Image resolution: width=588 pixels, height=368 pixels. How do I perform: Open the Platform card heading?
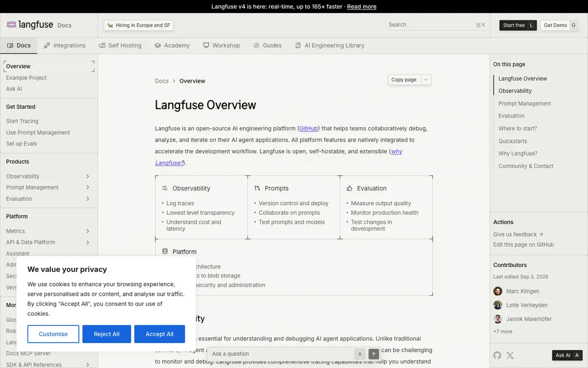point(184,252)
